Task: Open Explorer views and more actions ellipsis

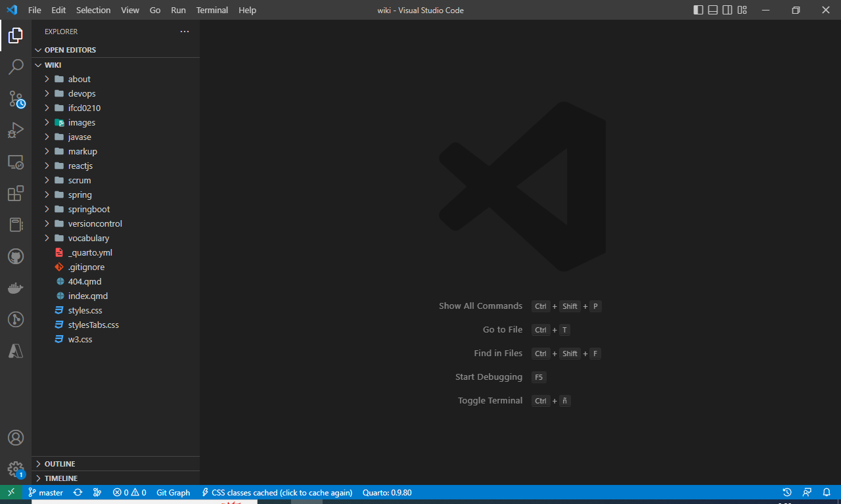Action: click(185, 32)
